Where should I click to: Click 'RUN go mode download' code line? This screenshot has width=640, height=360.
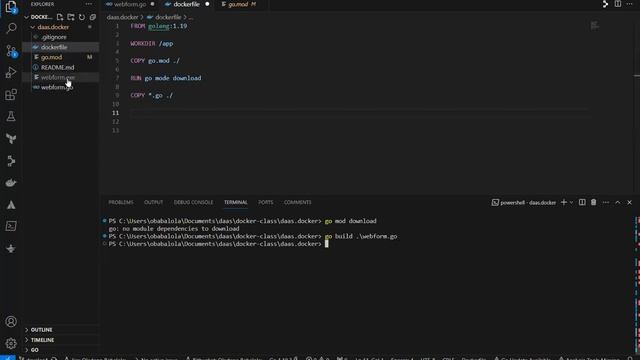[x=166, y=78]
